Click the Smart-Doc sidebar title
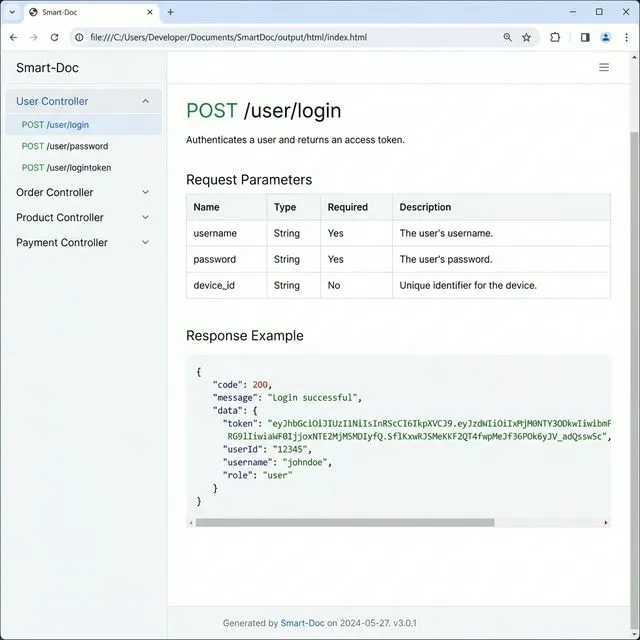 click(x=47, y=68)
